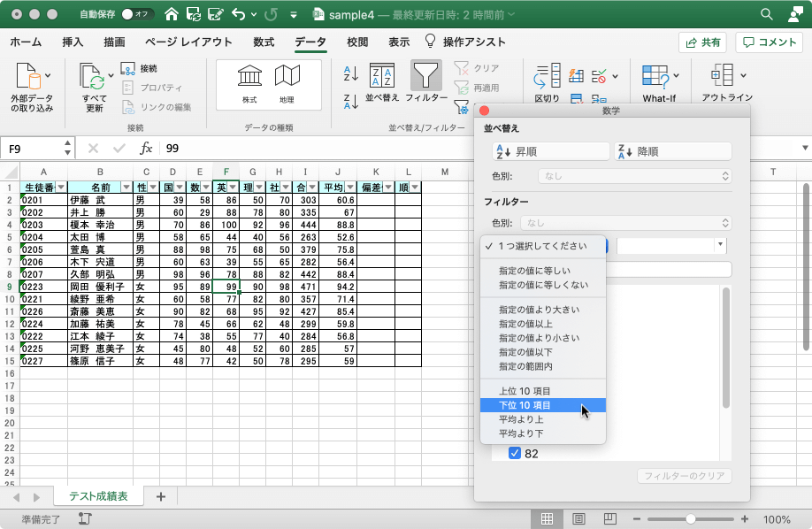Click the Filter funnel icon in ribbon
This screenshot has width=812, height=529.
(425, 77)
